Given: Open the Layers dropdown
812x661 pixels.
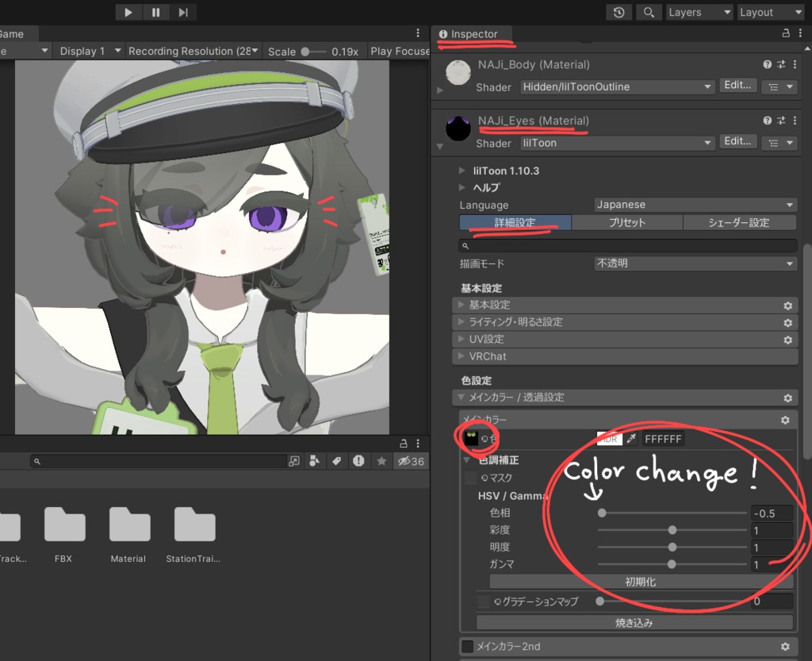Looking at the screenshot, I should click(699, 12).
